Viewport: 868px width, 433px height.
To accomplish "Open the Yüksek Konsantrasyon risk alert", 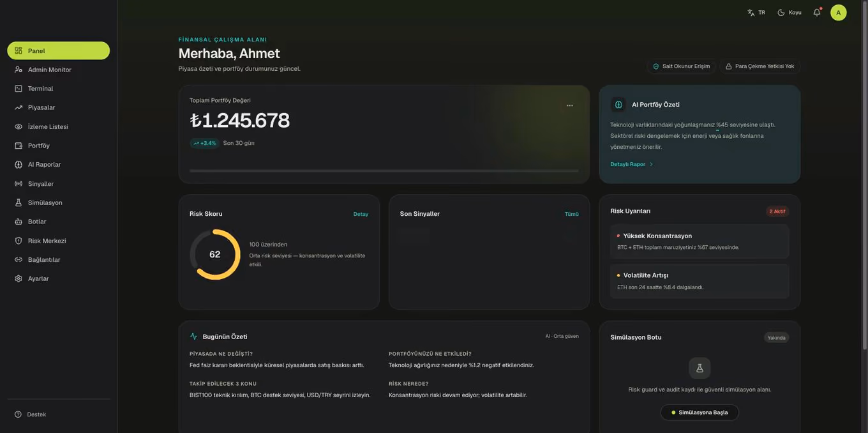I will click(x=700, y=241).
